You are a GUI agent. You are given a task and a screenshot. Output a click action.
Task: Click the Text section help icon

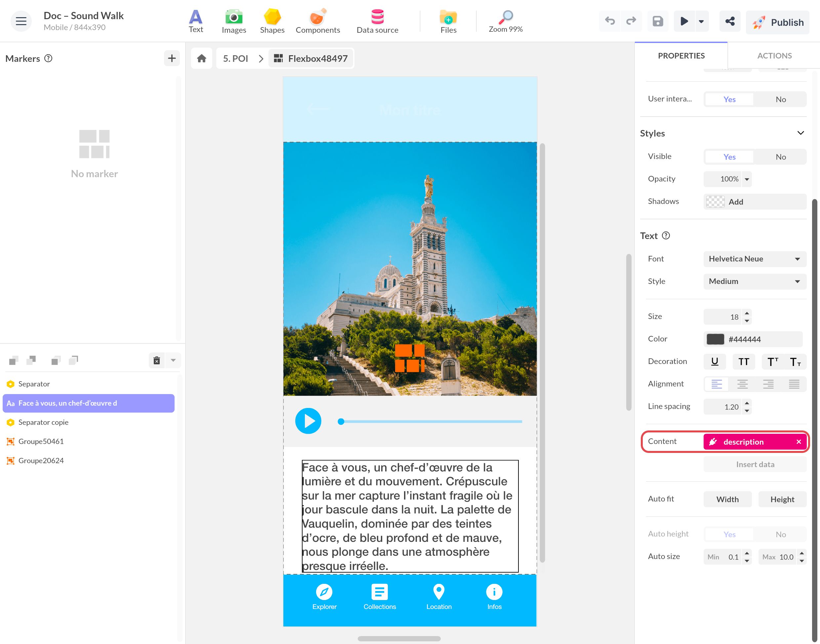pos(666,236)
